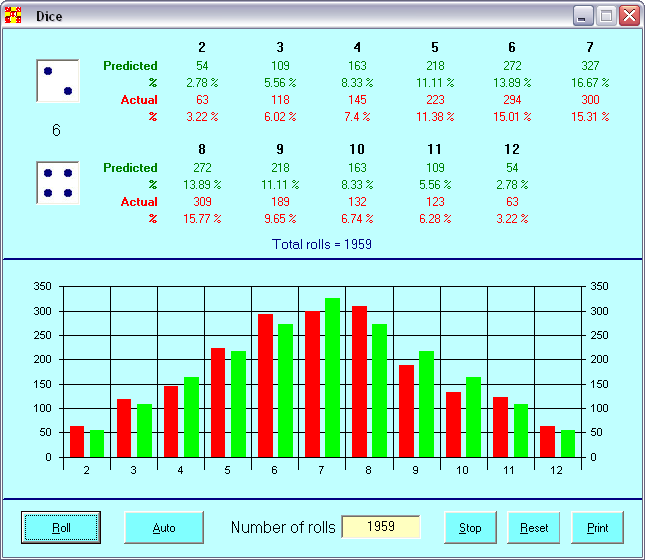Click the right y-axis label 200
This screenshot has width=645, height=560.
click(599, 359)
